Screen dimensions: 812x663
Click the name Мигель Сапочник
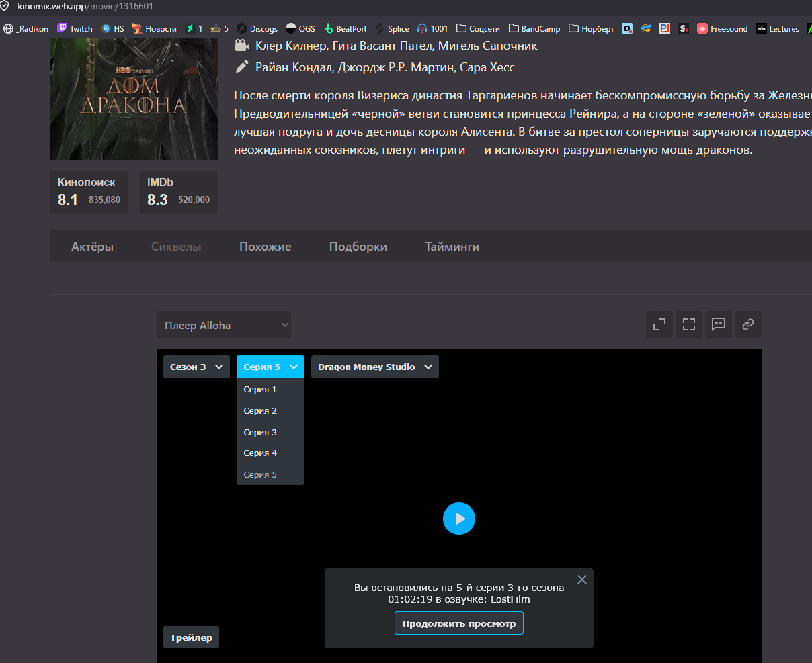(x=487, y=46)
